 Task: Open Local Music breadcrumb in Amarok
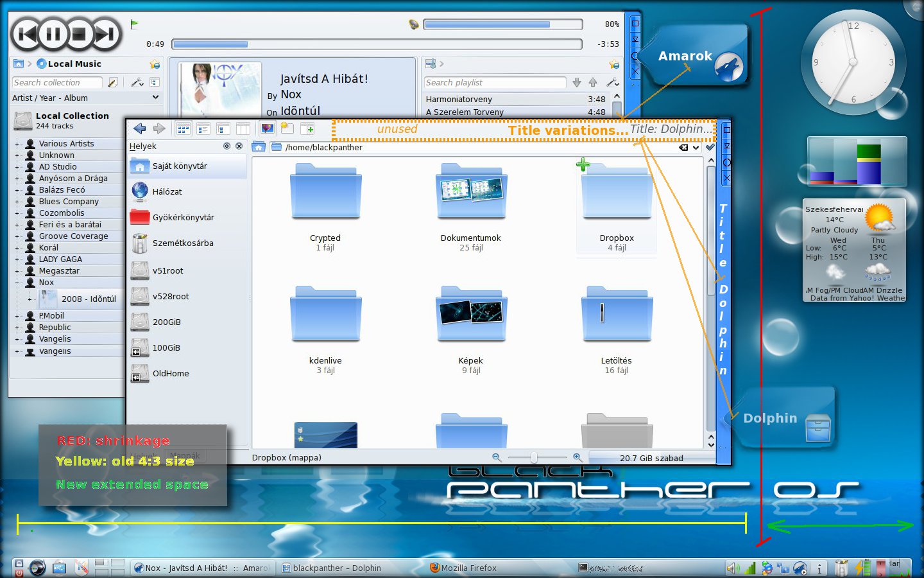69,64
